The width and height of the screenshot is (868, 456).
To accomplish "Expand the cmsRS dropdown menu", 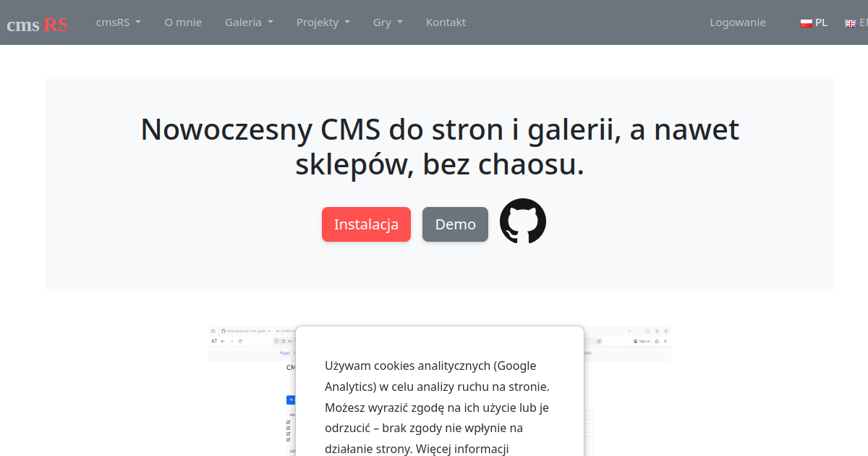I will pyautogui.click(x=119, y=22).
